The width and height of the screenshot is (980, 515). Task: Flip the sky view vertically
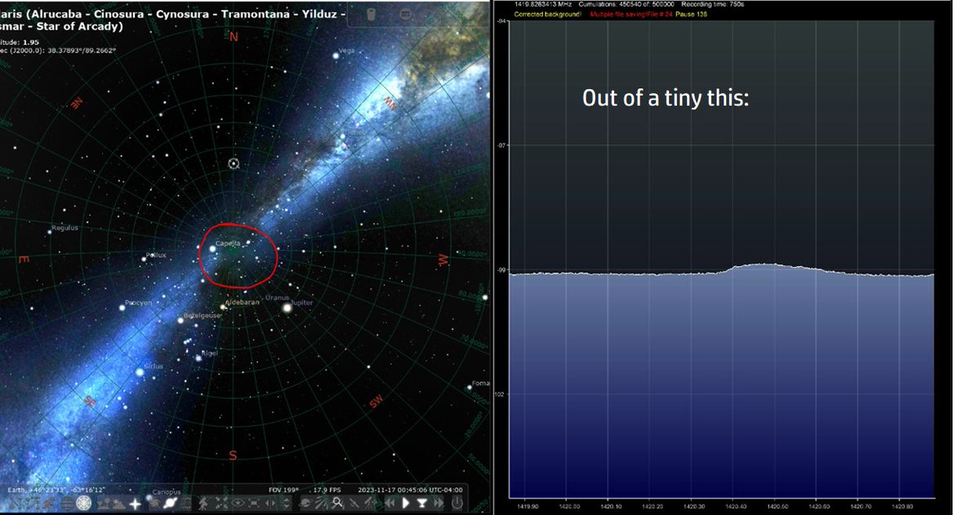287,504
